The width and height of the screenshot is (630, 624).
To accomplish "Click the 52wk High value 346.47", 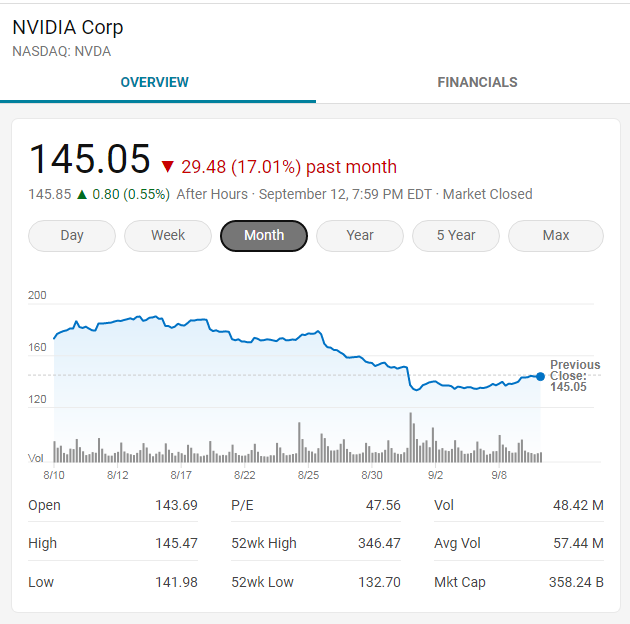I will point(379,544).
